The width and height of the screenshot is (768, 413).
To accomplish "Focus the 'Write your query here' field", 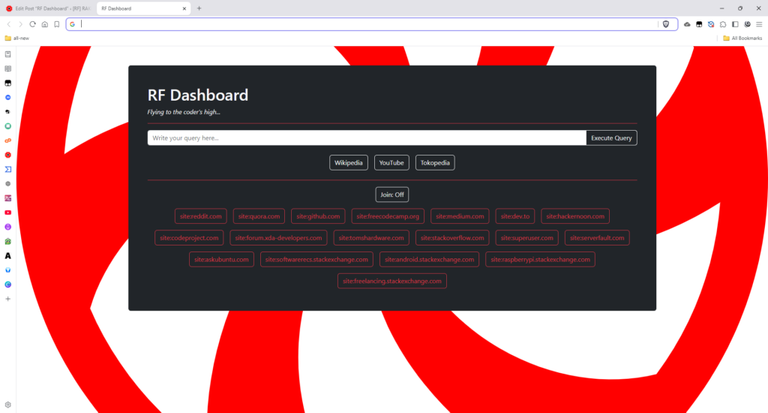I will tap(366, 138).
